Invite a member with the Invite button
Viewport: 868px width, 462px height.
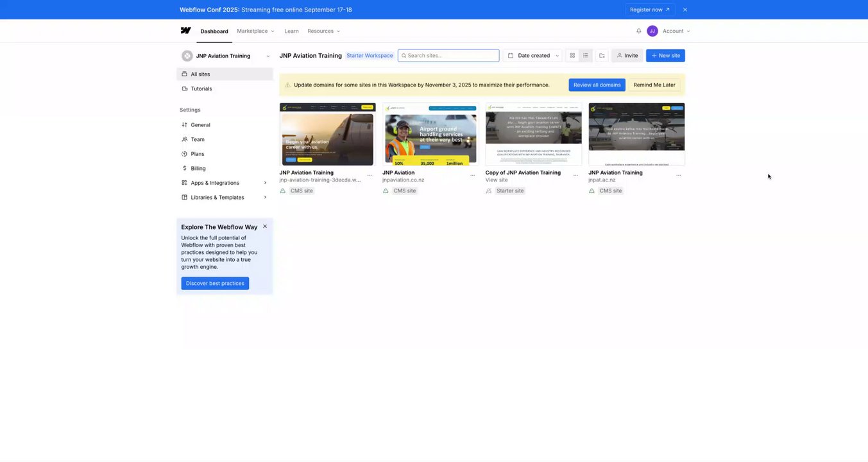click(x=627, y=56)
